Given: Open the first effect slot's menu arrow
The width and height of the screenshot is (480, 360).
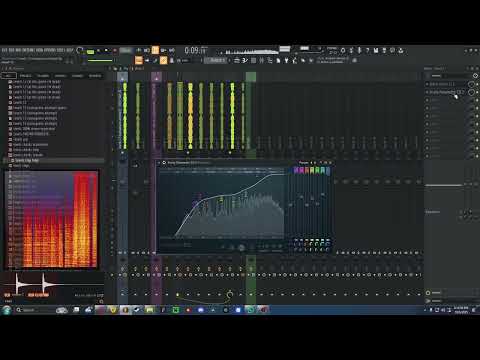Looking at the screenshot, I should [x=427, y=84].
